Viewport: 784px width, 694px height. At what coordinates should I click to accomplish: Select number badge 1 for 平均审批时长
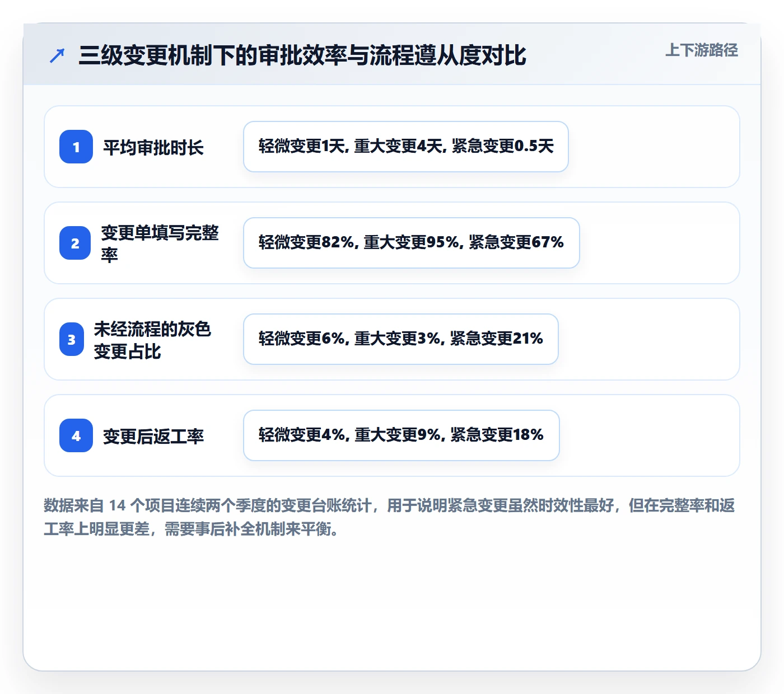point(76,147)
